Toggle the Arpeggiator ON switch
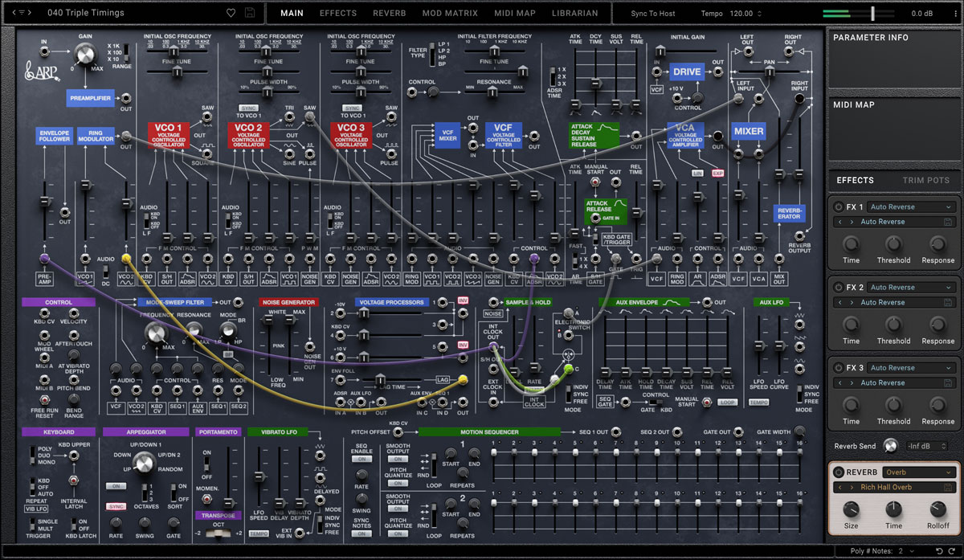The width and height of the screenshot is (964, 560). click(116, 486)
